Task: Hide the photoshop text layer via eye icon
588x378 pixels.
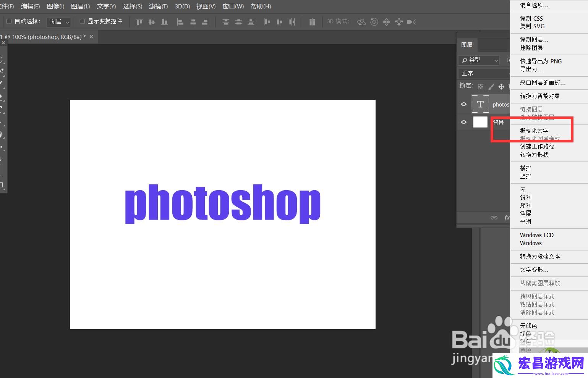Action: 464,104
